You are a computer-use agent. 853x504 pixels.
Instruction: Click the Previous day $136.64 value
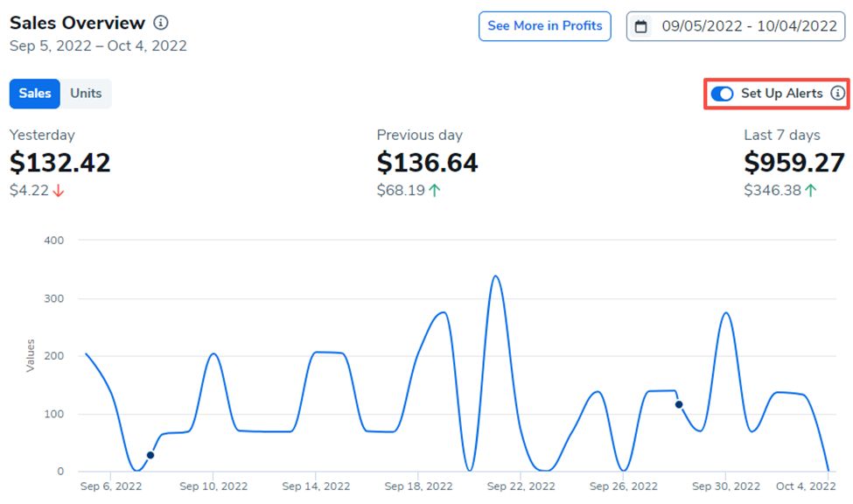[x=428, y=163]
